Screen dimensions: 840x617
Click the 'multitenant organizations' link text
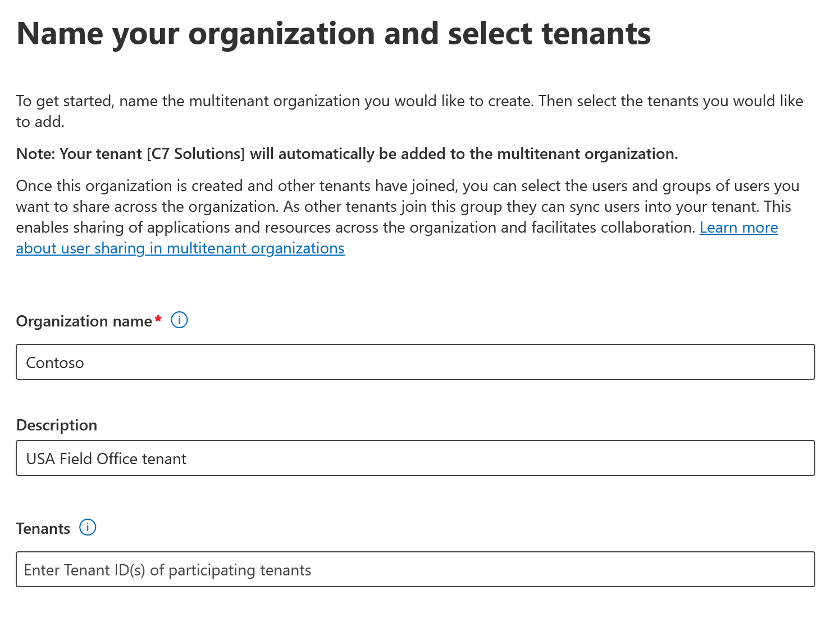(x=255, y=248)
